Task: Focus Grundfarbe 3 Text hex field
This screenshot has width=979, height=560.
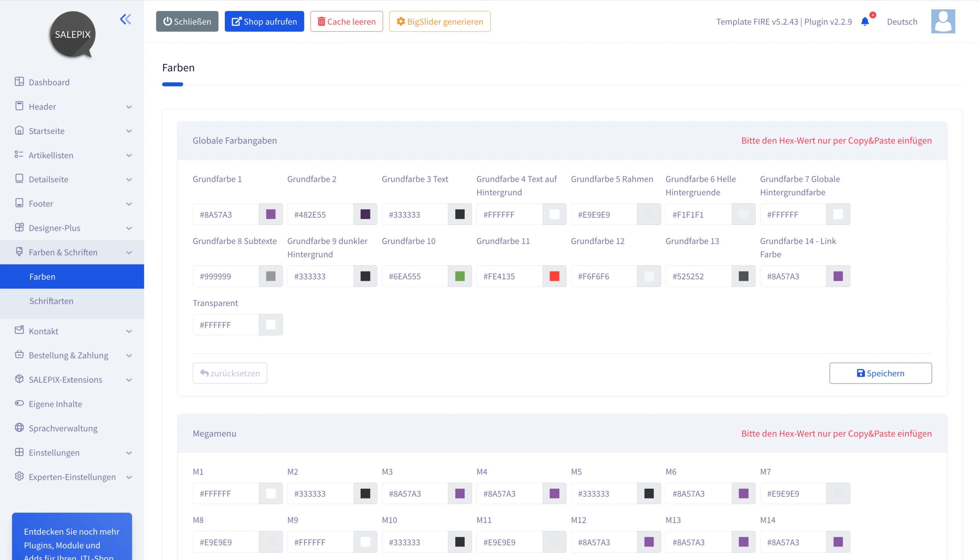Action: pos(415,214)
